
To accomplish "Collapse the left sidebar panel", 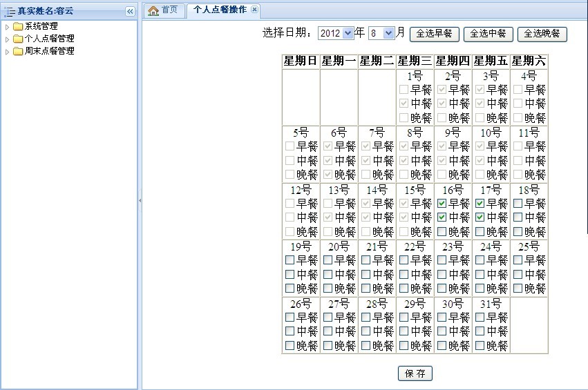I will click(130, 12).
